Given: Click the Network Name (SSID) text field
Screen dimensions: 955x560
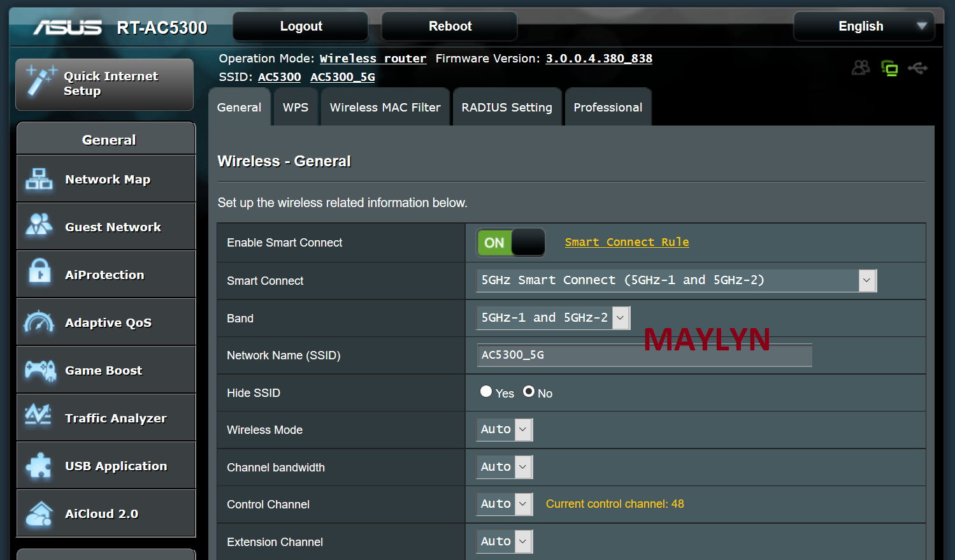Looking at the screenshot, I should [644, 355].
